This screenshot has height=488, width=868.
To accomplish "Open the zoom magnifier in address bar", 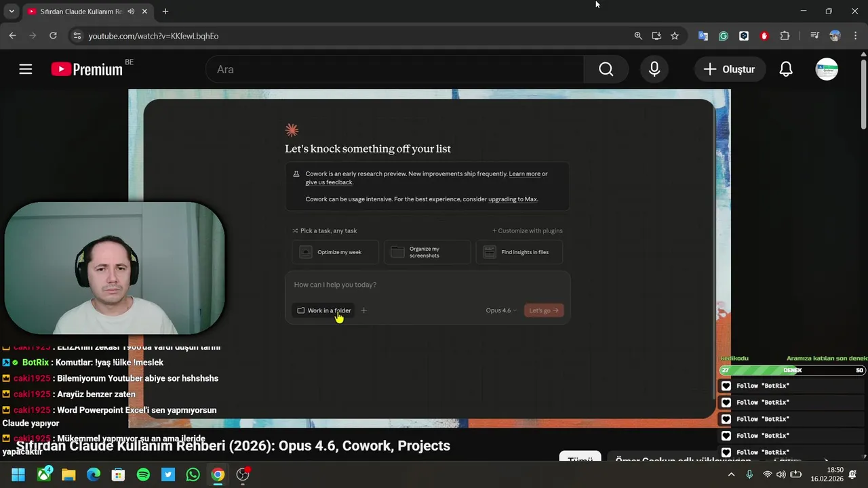I will (x=638, y=36).
